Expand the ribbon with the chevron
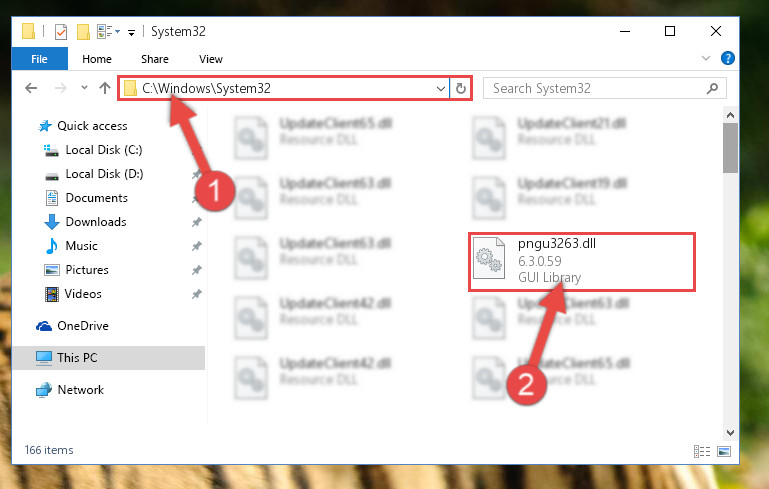 (x=706, y=58)
